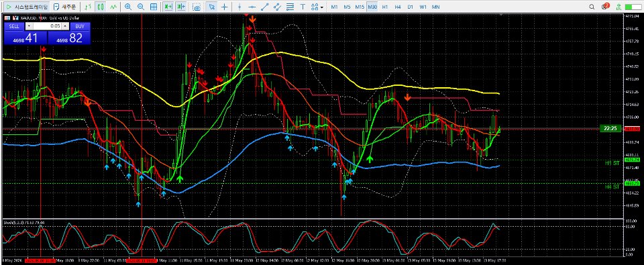Click the Stoch indicator label in subwindow
Viewport: 644px width, 265px height.
[24, 222]
